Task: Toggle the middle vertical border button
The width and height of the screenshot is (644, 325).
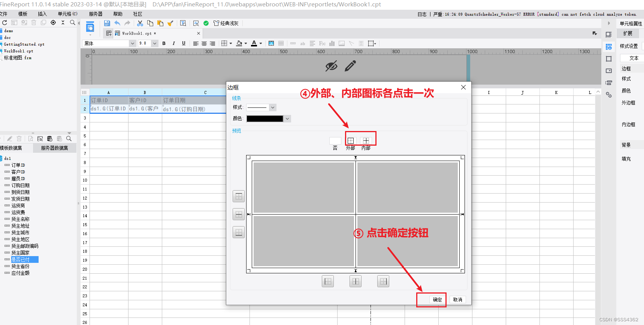Action: click(356, 281)
